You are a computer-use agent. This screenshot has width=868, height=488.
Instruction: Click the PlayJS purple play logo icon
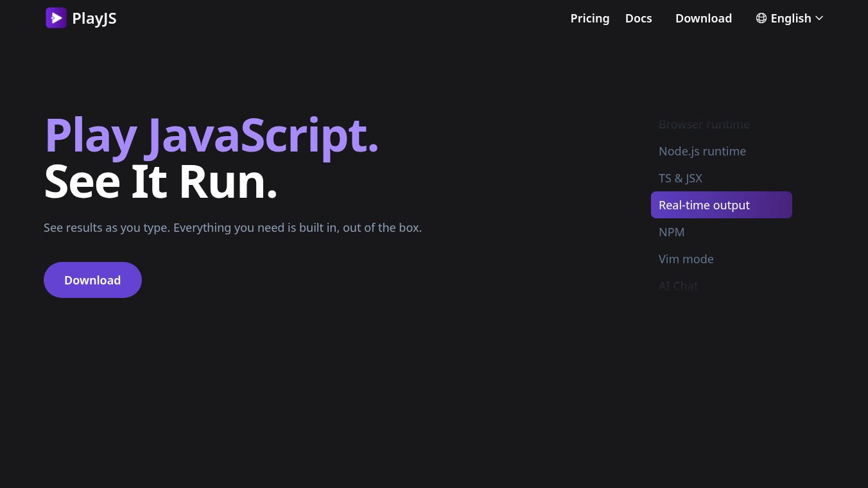point(56,18)
